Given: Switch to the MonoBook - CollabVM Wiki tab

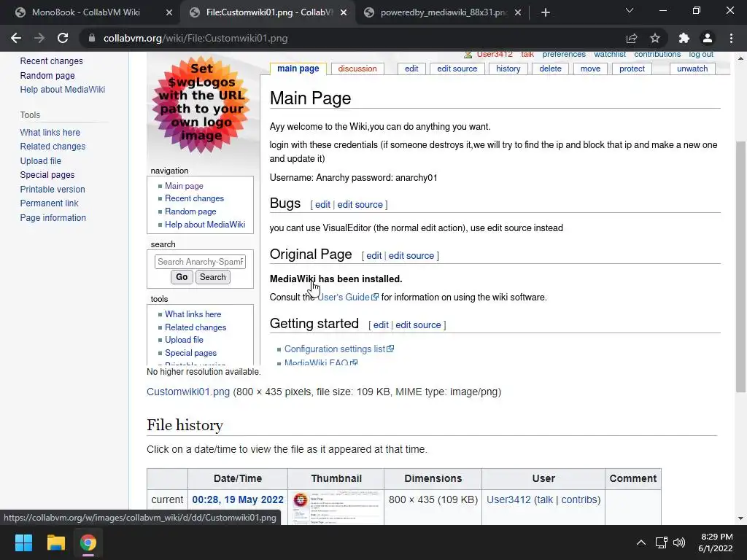Looking at the screenshot, I should (86, 12).
